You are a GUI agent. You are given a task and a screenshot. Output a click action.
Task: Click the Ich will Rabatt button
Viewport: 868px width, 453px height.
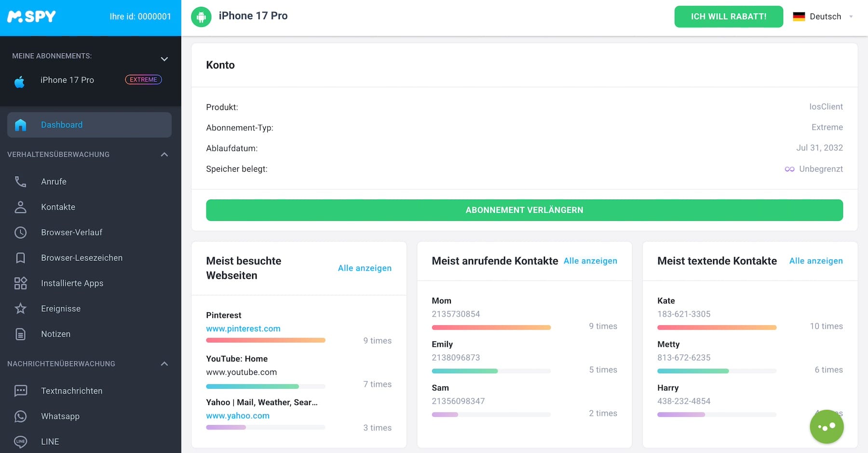point(729,16)
